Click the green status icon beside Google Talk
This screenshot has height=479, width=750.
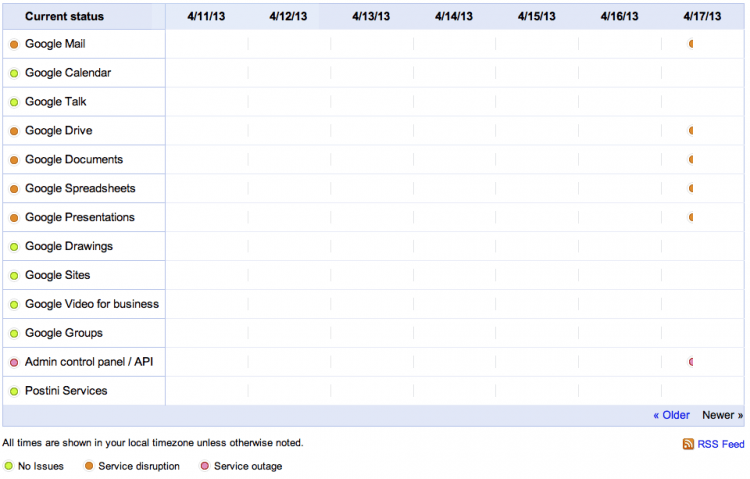14,102
